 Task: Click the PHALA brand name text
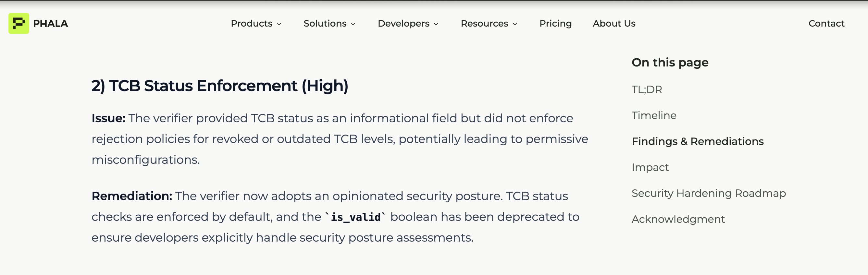(x=51, y=24)
